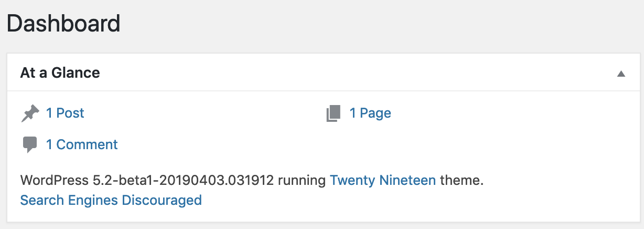Click the Dashboard page heading
Image resolution: width=644 pixels, height=229 pixels.
point(63,24)
